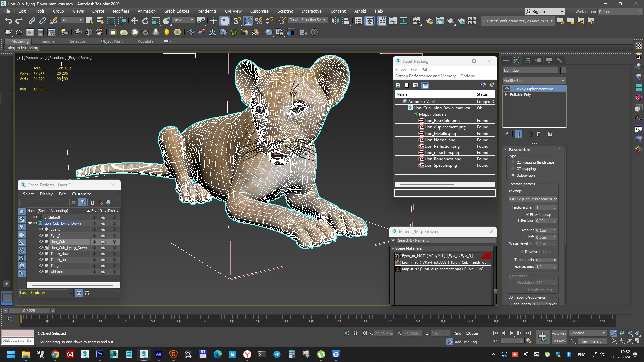644x362 pixels.
Task: Click the Redo arrow icon
Action: pos(19,21)
